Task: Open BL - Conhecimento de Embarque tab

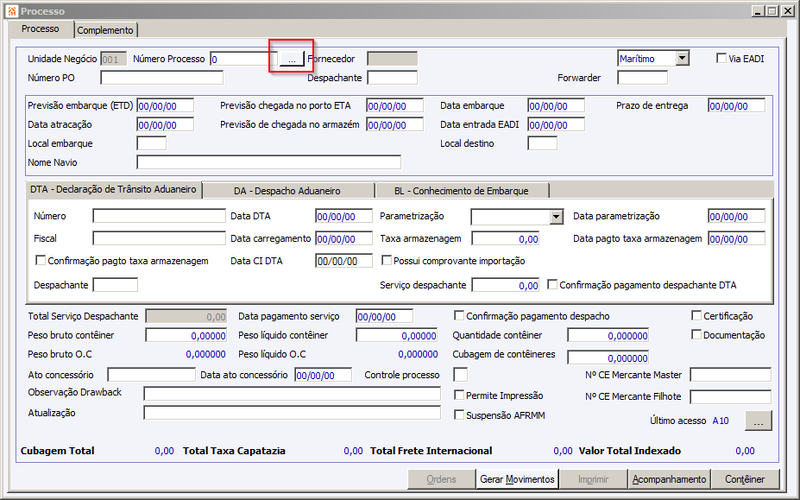Action: click(461, 191)
